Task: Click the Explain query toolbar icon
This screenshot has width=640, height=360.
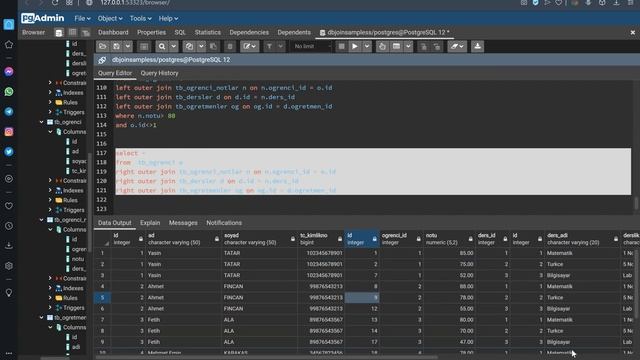Action: tap(382, 47)
